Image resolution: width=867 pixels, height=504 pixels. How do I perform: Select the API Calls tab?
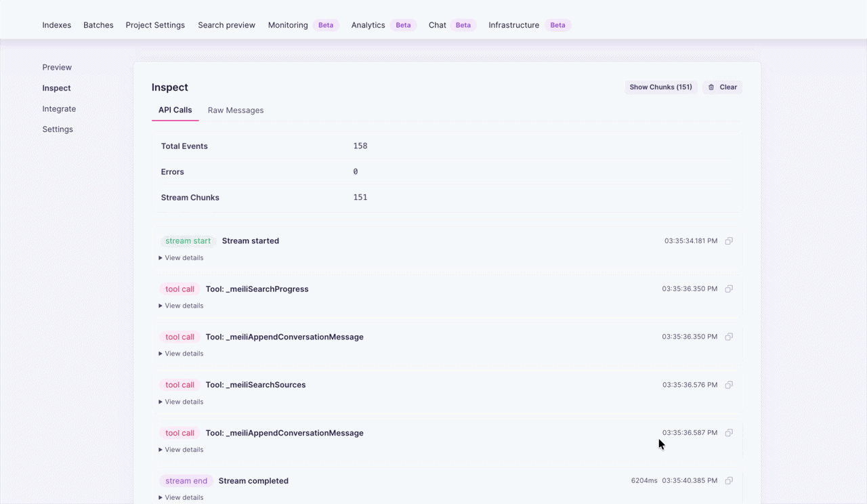click(175, 110)
